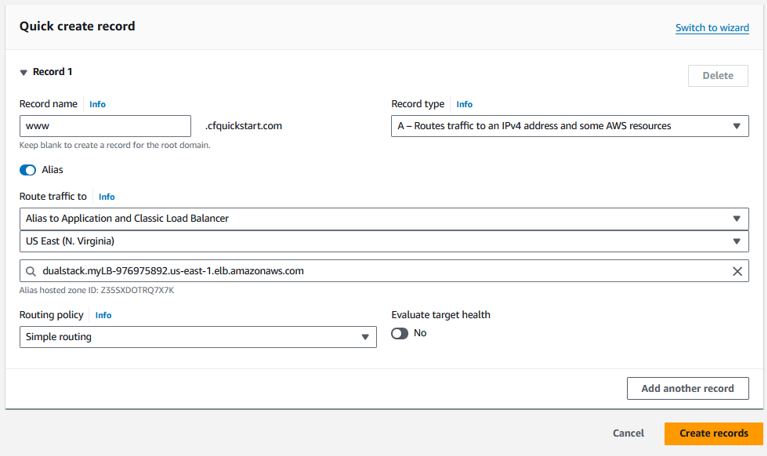Click Switch to wizard link

[712, 28]
